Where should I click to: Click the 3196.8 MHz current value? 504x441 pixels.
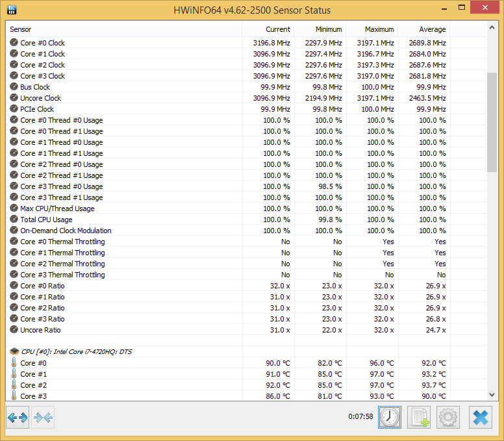[271, 43]
